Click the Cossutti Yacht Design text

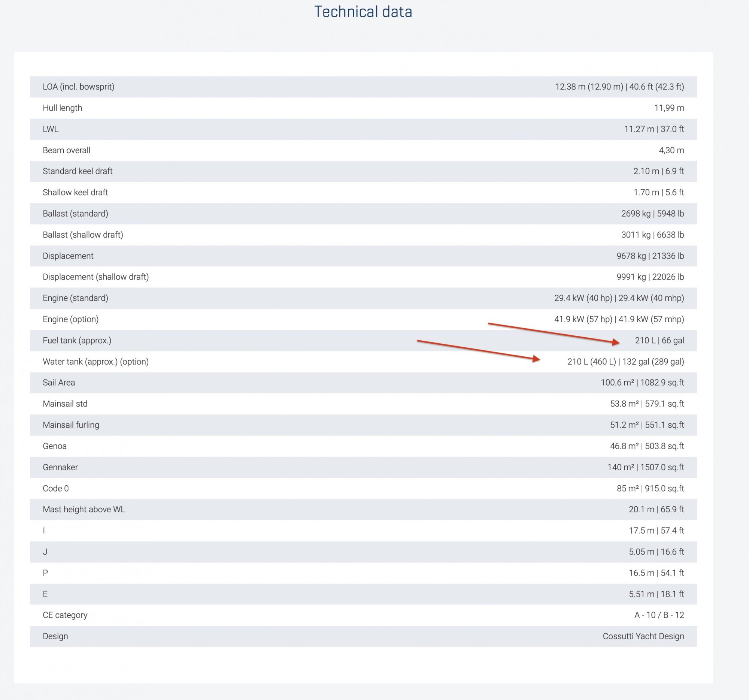point(643,636)
